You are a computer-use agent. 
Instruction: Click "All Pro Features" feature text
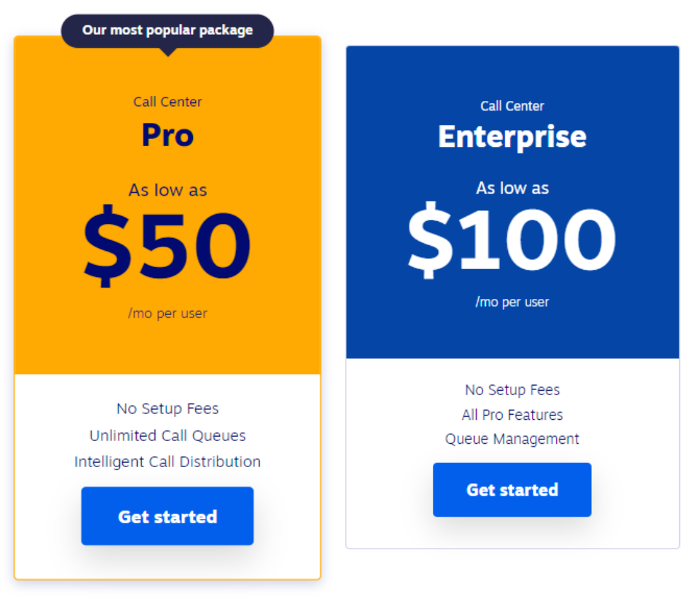512,415
